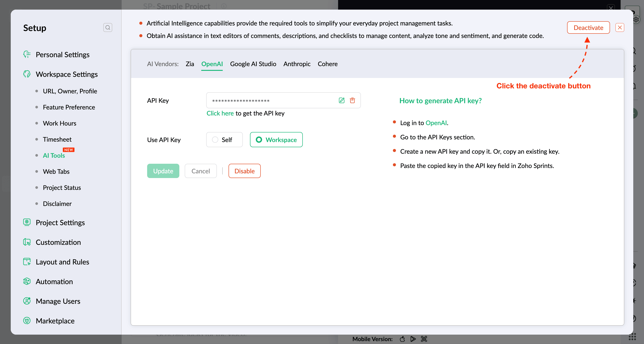Open Feature Preference settings

pos(69,107)
